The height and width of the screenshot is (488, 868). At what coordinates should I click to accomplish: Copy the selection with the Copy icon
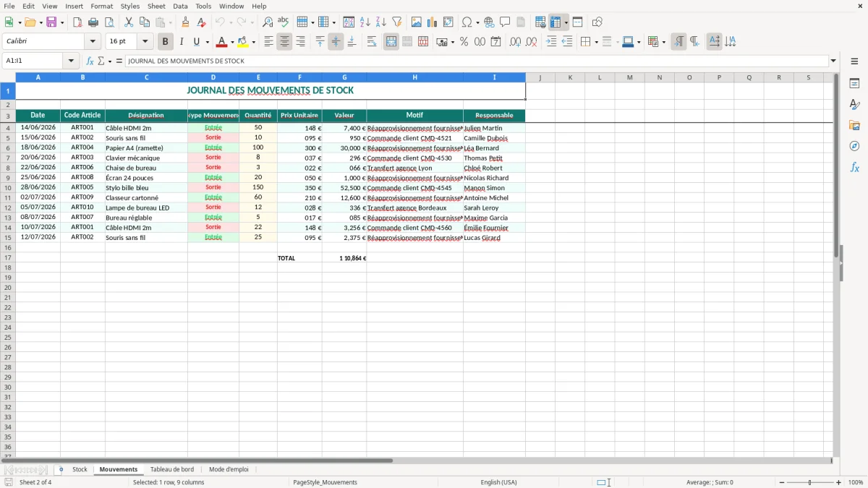[145, 22]
